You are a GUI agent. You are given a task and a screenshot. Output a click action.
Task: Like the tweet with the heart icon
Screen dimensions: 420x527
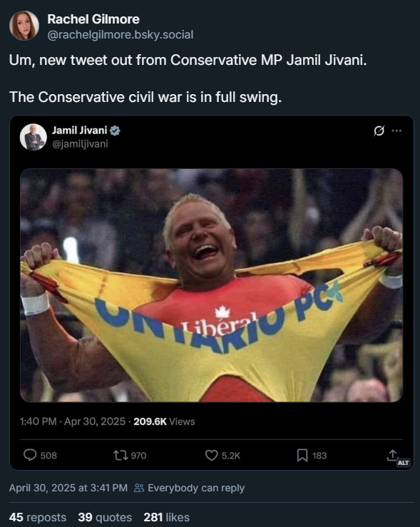pyautogui.click(x=211, y=456)
